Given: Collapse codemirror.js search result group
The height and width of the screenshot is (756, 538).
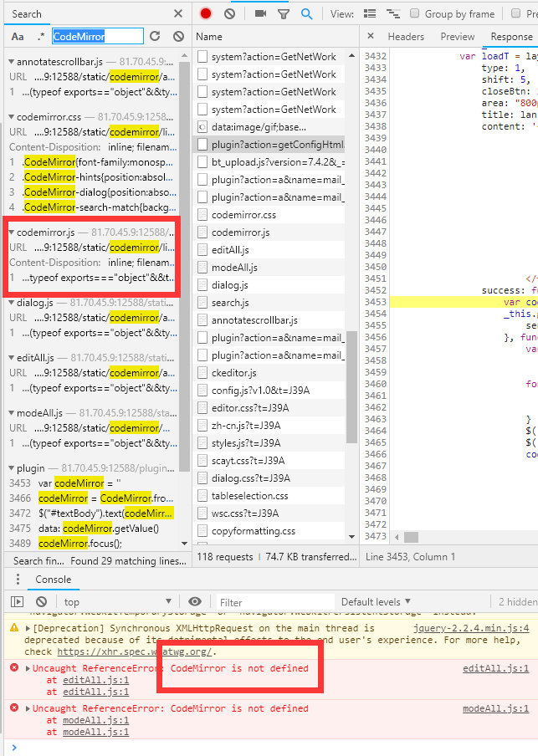Looking at the screenshot, I should pos(11,232).
